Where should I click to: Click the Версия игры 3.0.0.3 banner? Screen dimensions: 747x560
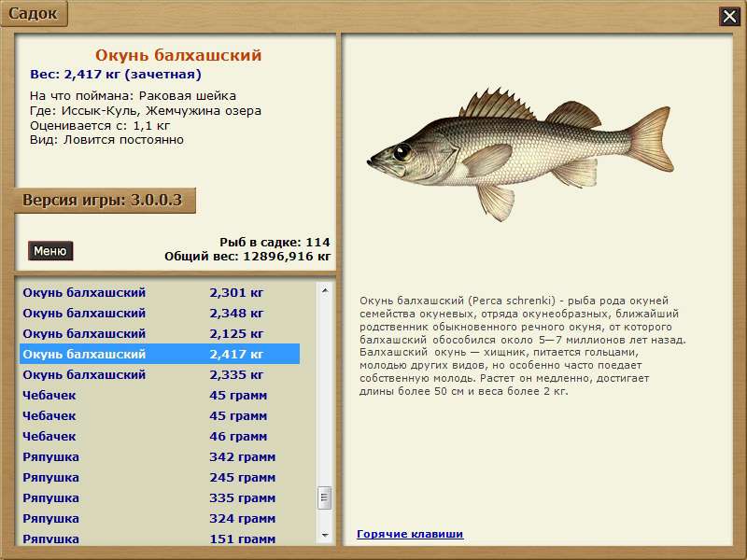click(x=103, y=201)
